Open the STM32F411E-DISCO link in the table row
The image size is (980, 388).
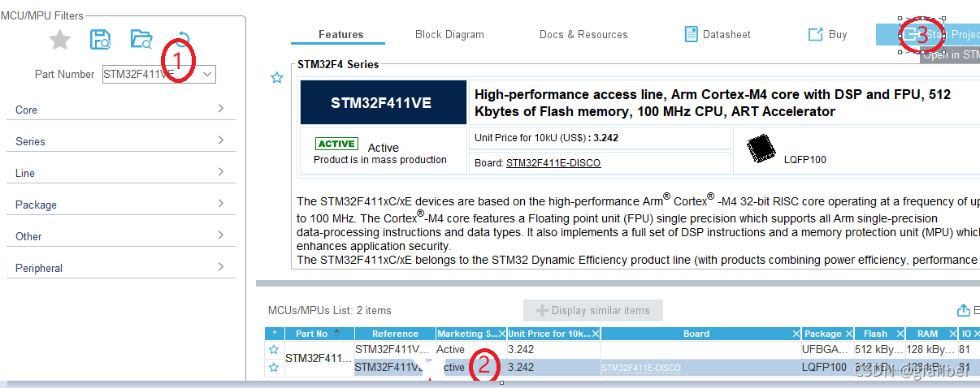tap(641, 368)
